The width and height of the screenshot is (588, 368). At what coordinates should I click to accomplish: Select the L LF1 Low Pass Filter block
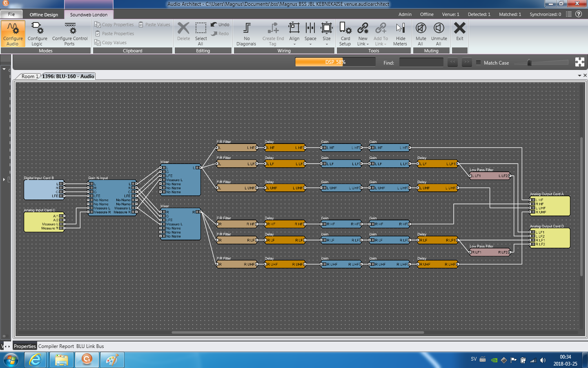[x=490, y=176]
